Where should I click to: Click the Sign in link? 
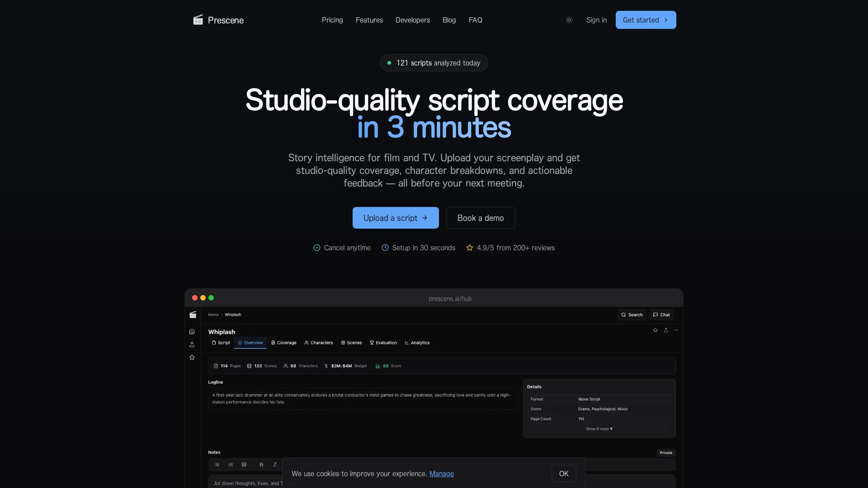coord(596,20)
